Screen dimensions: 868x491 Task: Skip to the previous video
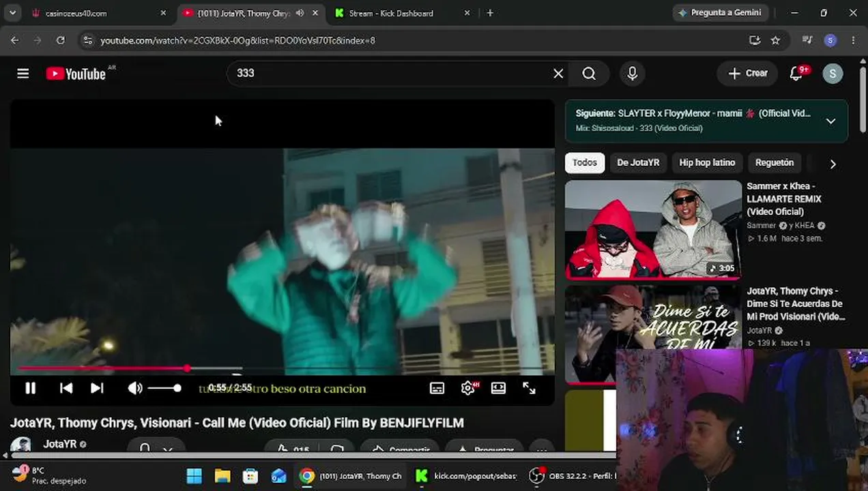point(66,388)
